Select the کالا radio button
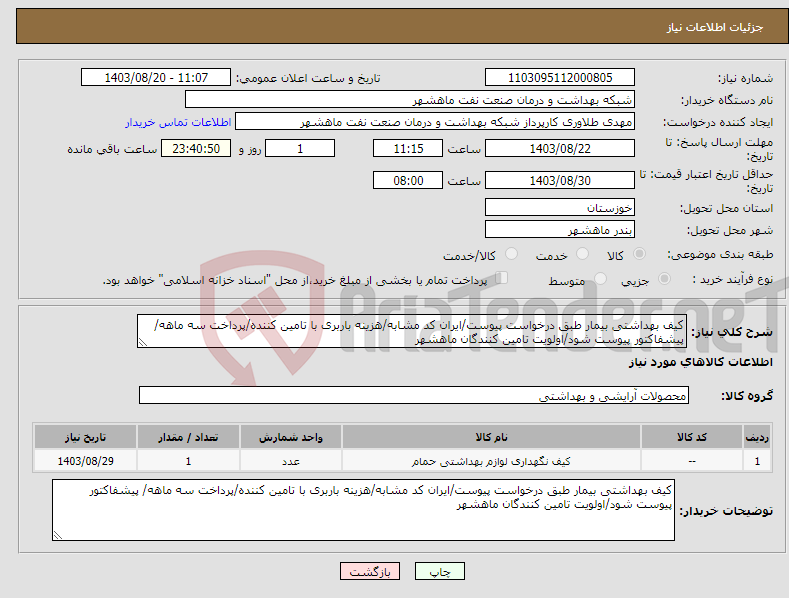The width and height of the screenshot is (789, 598). pyautogui.click(x=640, y=254)
